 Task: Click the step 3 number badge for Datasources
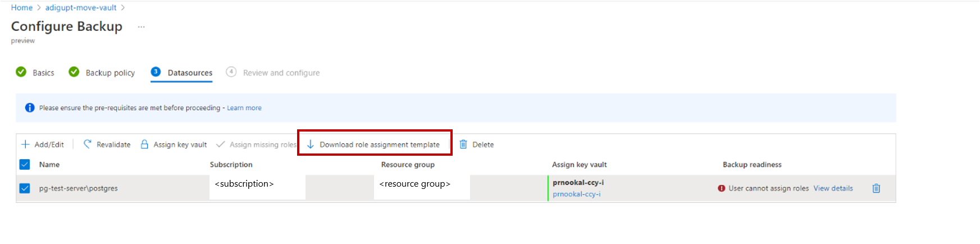click(156, 72)
